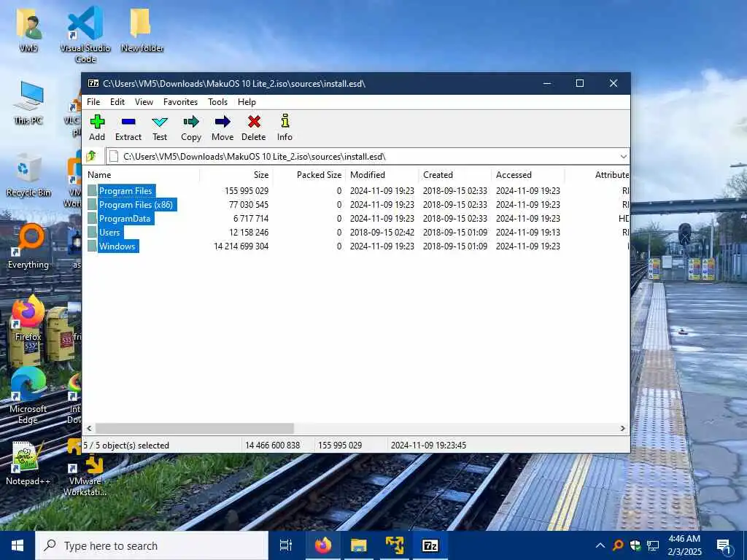Screen dimensions: 747x560
Task: Launch Microsoft Edge shortcut
Action: coord(28,396)
